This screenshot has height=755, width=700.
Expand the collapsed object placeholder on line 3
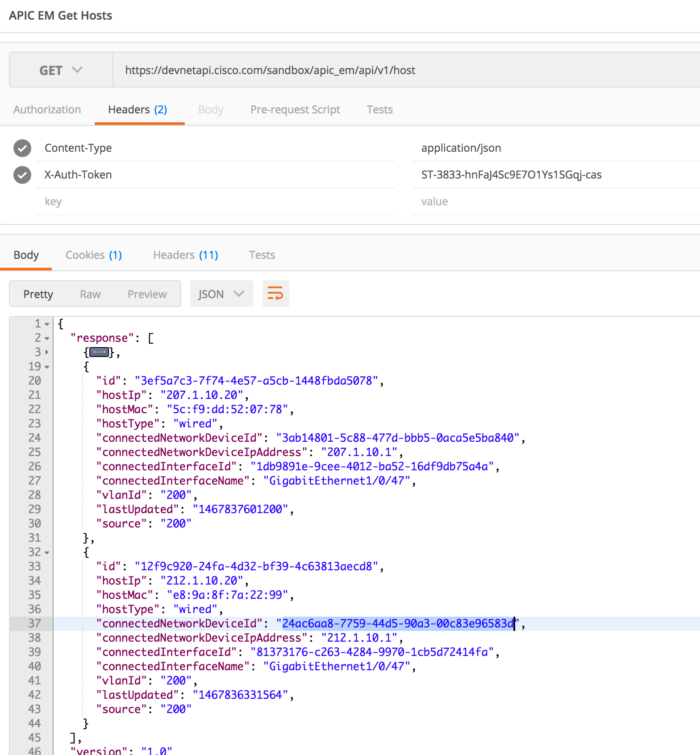tap(99, 353)
